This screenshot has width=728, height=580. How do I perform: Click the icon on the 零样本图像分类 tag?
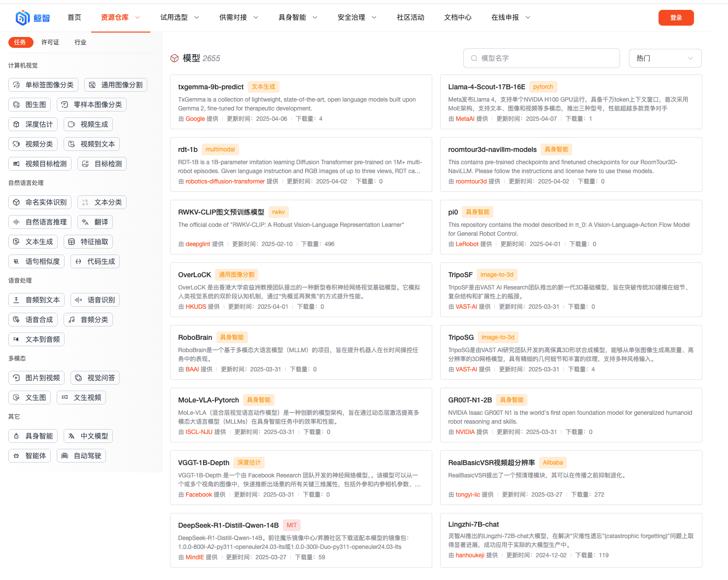pos(65,105)
